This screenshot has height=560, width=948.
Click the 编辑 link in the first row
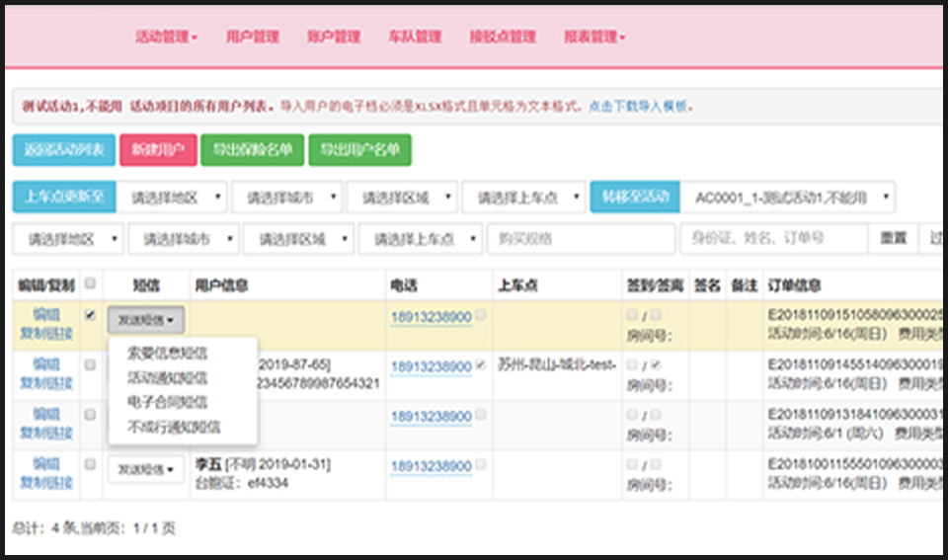46,313
